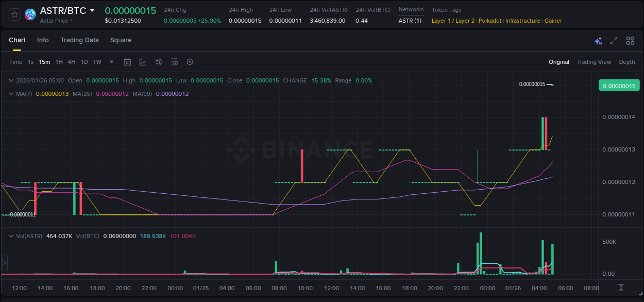
Task: Open the Polkadot token tag
Action: tap(489, 21)
